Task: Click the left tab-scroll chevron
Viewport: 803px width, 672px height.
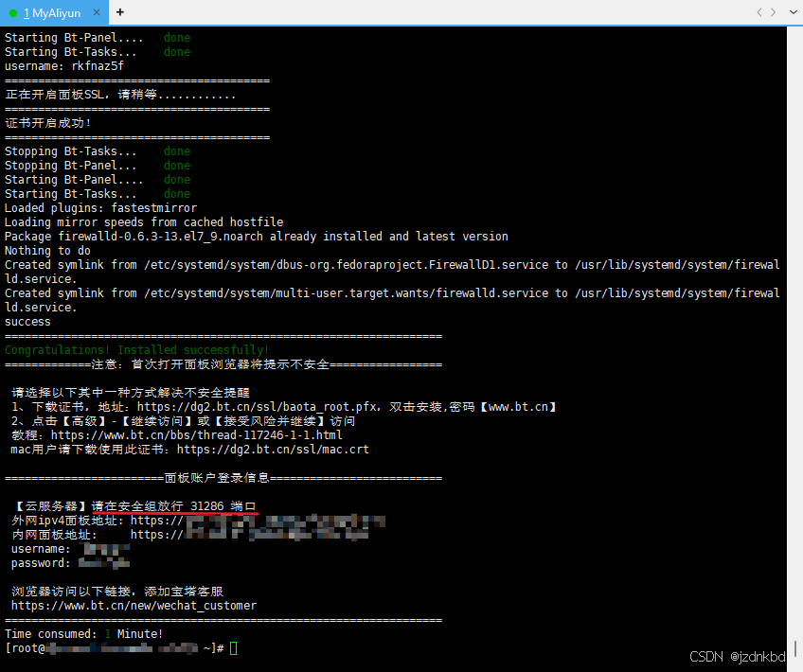Action: coord(758,11)
